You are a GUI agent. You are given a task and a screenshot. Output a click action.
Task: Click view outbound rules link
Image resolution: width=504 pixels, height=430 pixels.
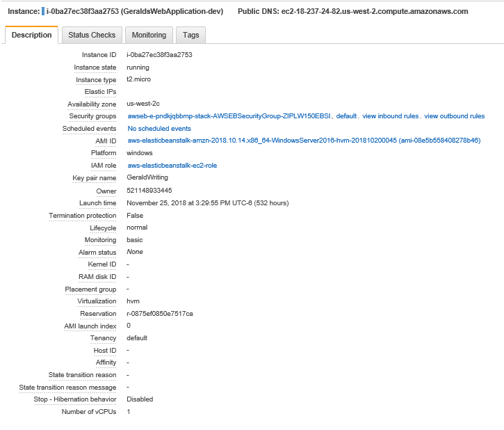click(454, 116)
